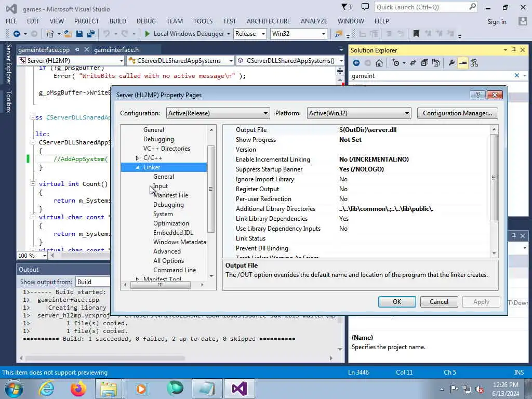Open the Platform dropdown in Property Pages
532x399 pixels.
tap(359, 113)
